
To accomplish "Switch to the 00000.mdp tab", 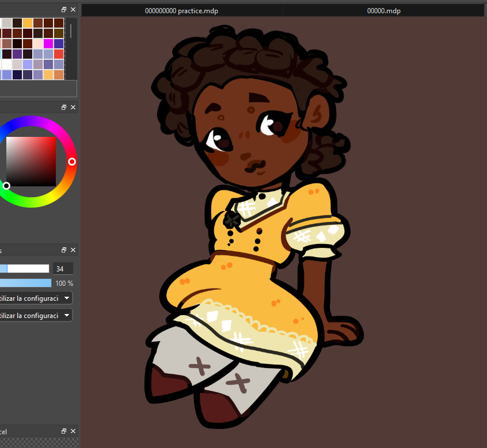I will (384, 11).
